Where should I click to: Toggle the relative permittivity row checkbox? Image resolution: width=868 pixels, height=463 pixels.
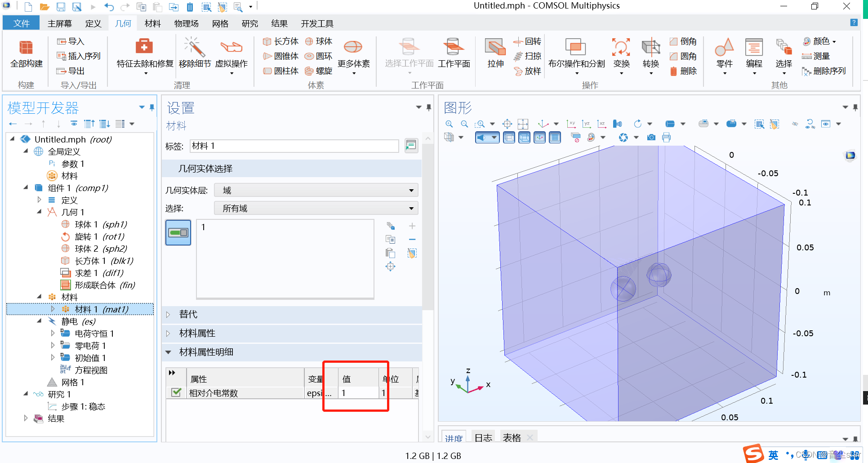pos(176,392)
